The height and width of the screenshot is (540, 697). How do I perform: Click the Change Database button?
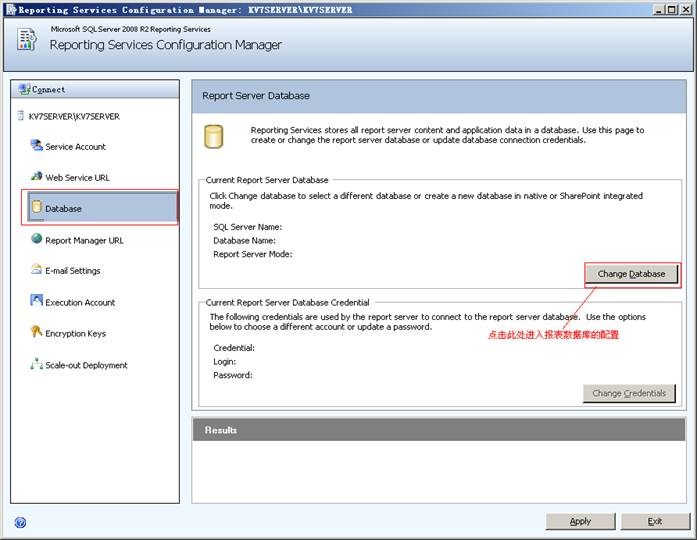pyautogui.click(x=631, y=273)
